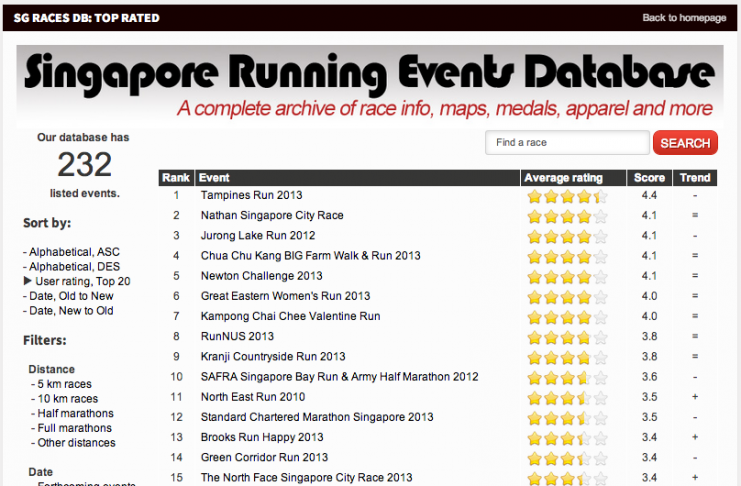Select User rating, Top 20 sort
Screen dimensions: 741x486
point(83,281)
